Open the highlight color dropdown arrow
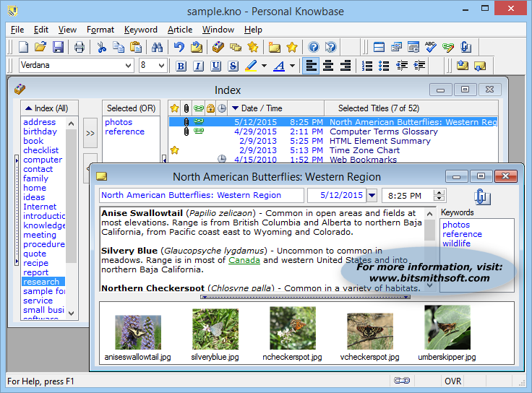 point(264,66)
